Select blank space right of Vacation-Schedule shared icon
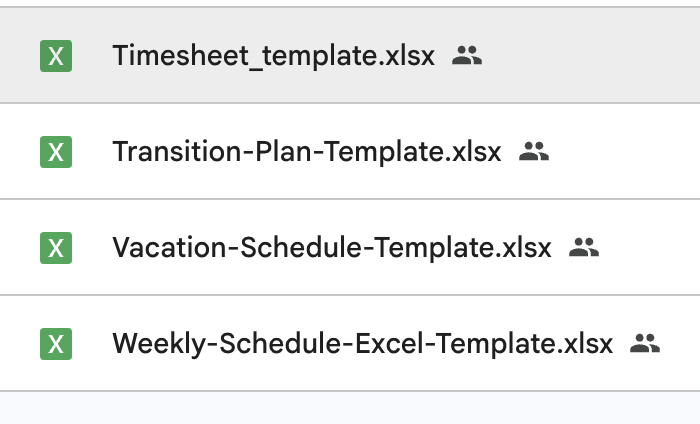Screen dimensions: 700x424 pyautogui.click(x=645, y=248)
